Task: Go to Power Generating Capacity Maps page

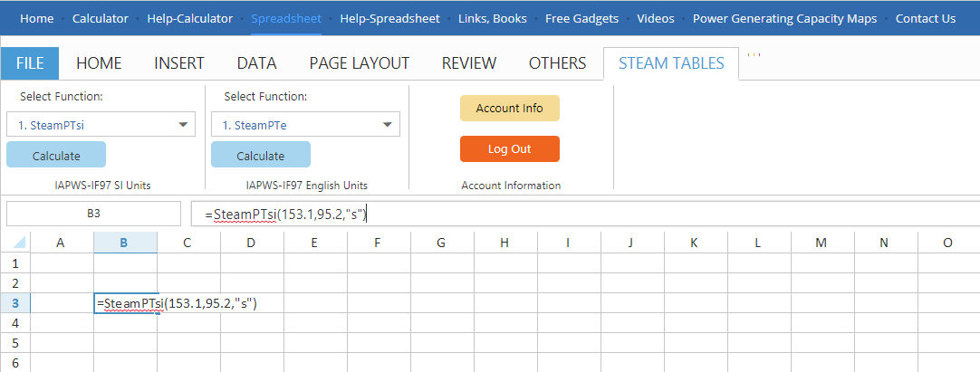Action: coord(784,18)
